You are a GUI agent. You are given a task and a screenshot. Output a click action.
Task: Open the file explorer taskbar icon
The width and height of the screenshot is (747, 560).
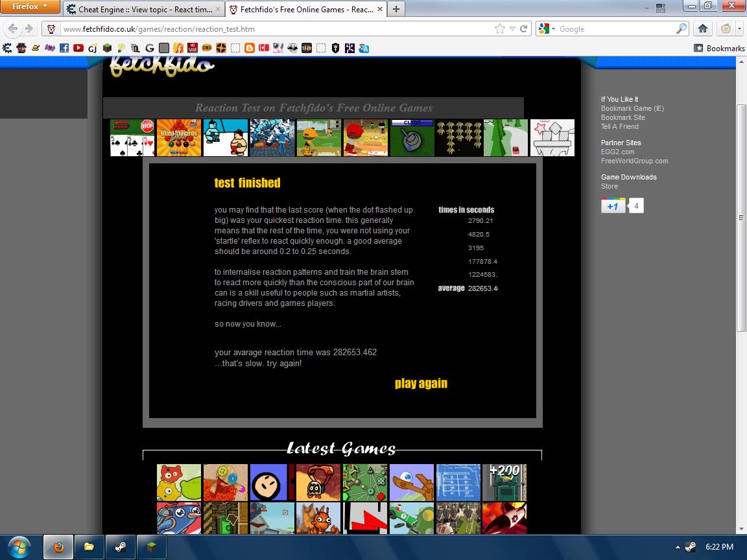89,546
